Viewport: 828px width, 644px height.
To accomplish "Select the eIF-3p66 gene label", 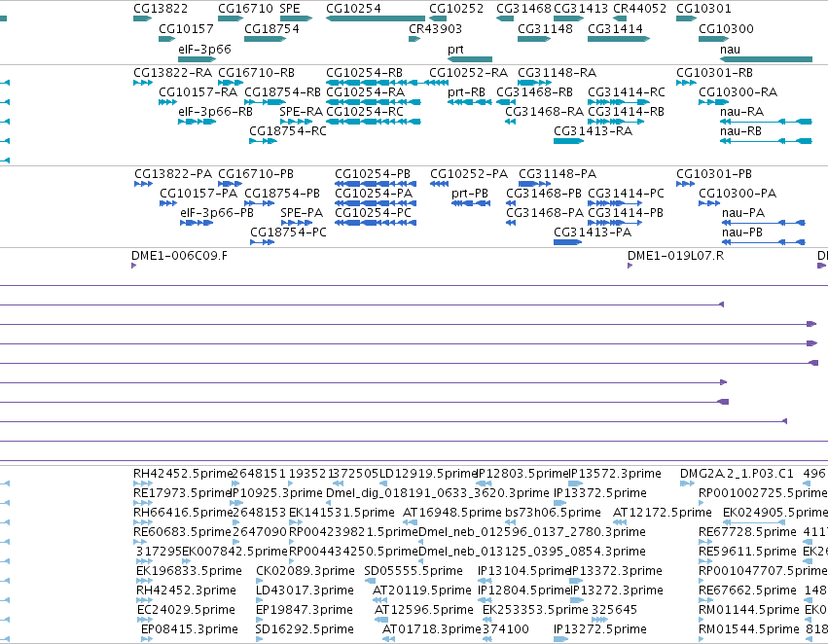I will coord(204,49).
